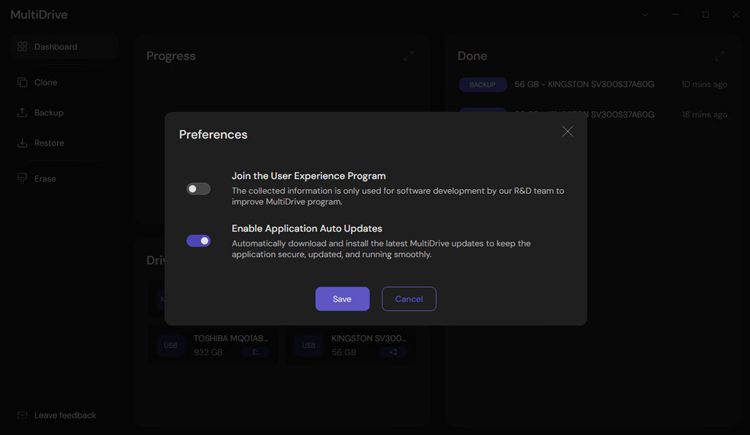Screen dimensions: 750x435
Task: Select the 18 mins ago KINGSTON entry
Action: (x=593, y=114)
